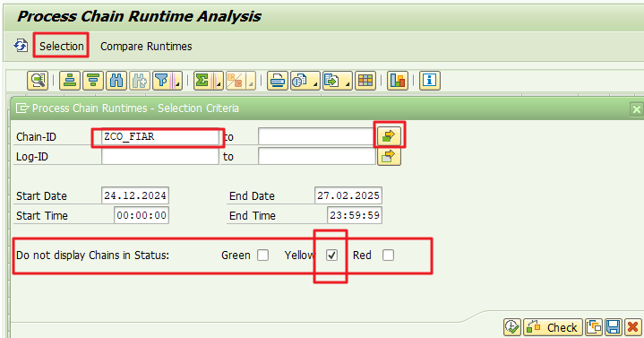Click the popup title bar menu icon
This screenshot has height=338, width=644.
(21, 108)
